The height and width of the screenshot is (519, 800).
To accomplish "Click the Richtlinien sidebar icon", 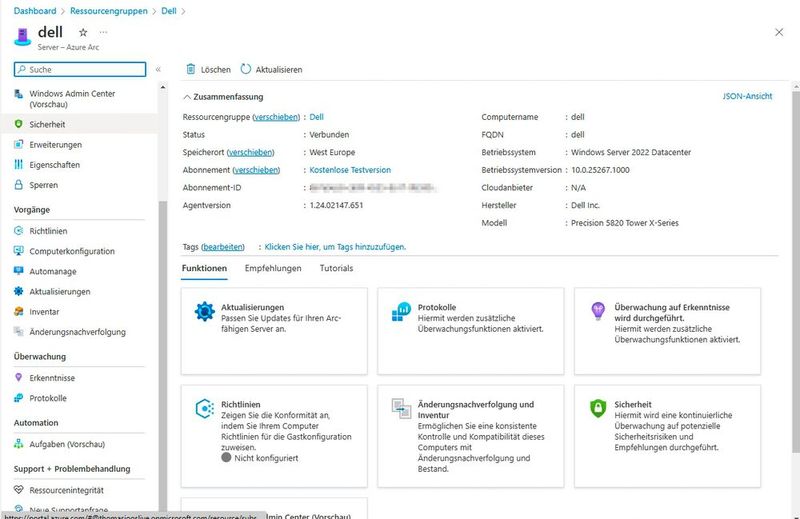I will tap(18, 231).
